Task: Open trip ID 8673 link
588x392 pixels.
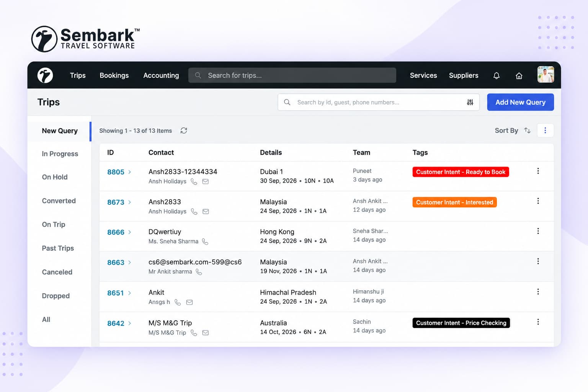Action: [x=116, y=202]
